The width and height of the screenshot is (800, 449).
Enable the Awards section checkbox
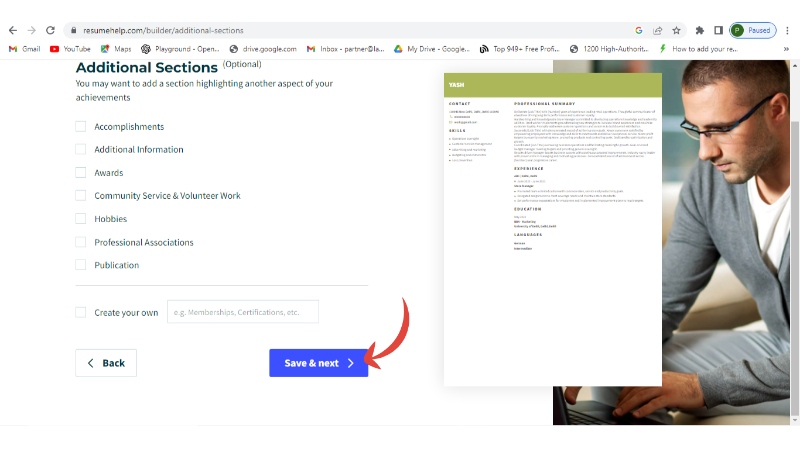pyautogui.click(x=81, y=173)
